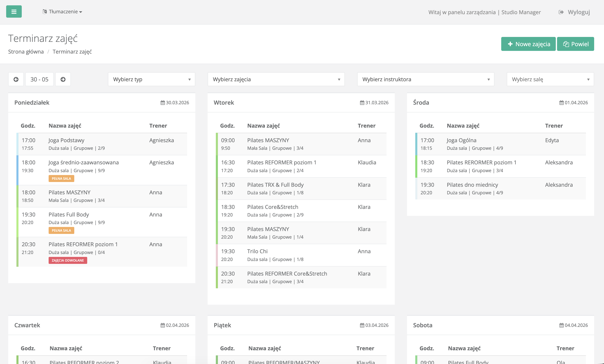Click the translation flag icon
Image resolution: width=604 pixels, height=364 pixels.
click(x=45, y=11)
